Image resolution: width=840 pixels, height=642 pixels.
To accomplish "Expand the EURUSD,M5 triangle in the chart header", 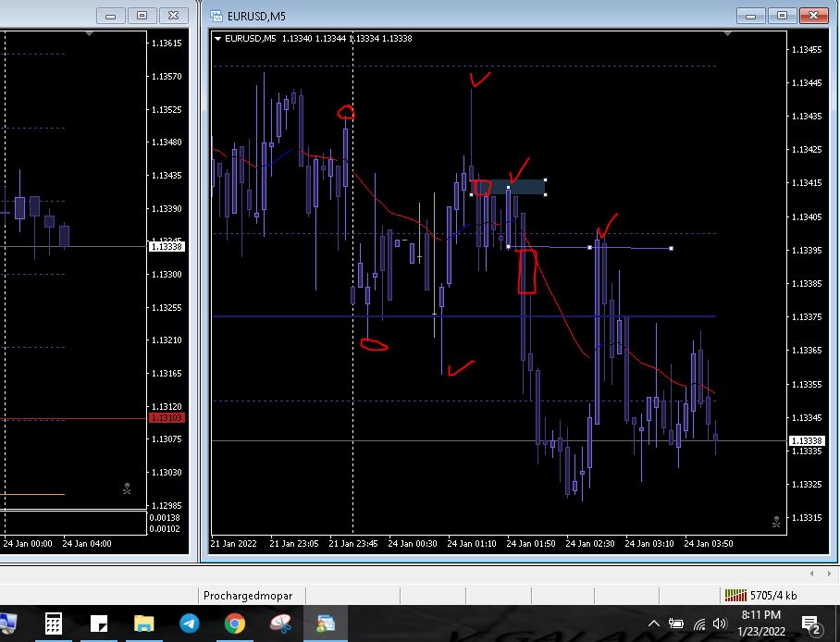I will tap(217, 39).
